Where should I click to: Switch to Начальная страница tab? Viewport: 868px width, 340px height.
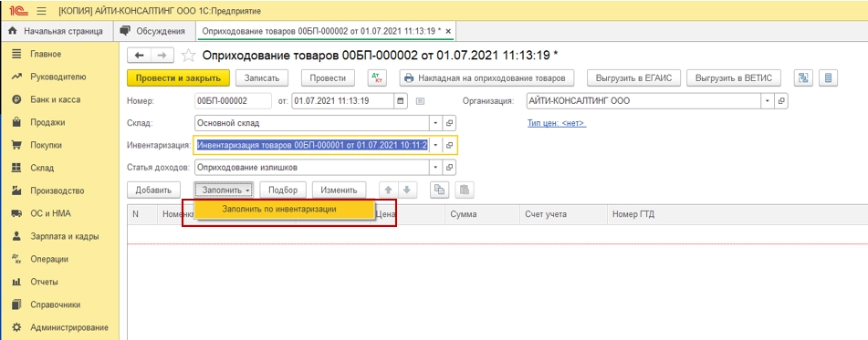56,32
